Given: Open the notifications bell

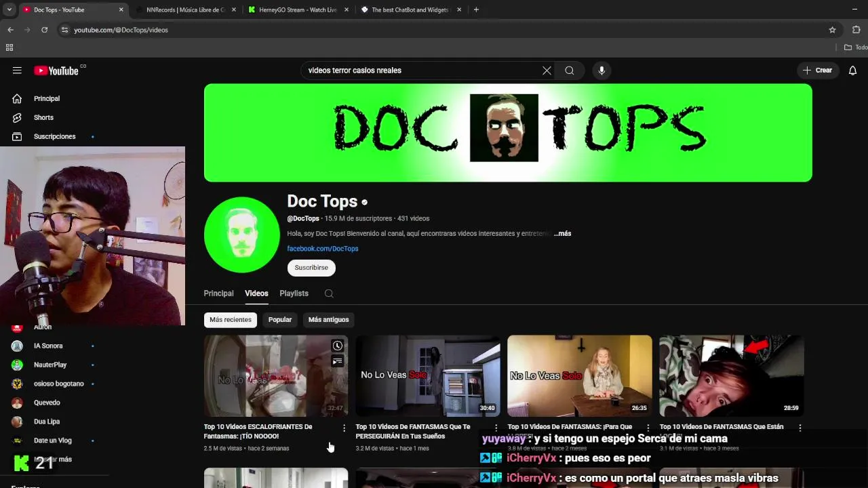Looking at the screenshot, I should (x=853, y=70).
